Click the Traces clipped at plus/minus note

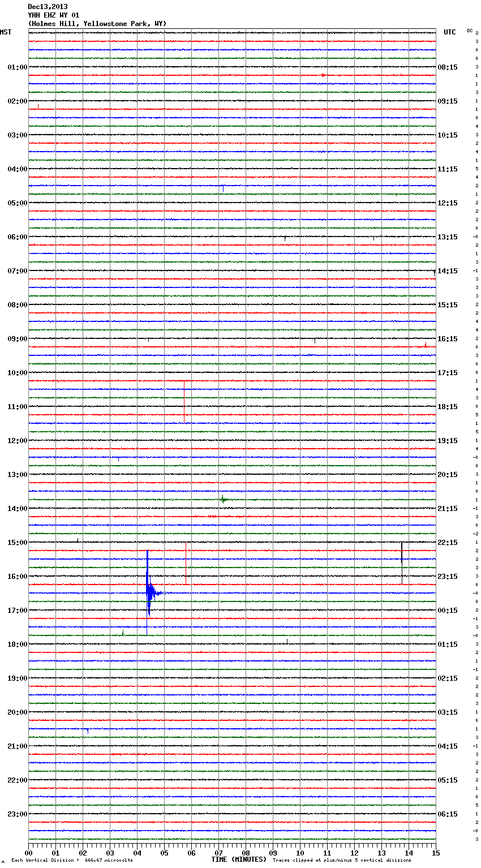[x=342, y=860]
